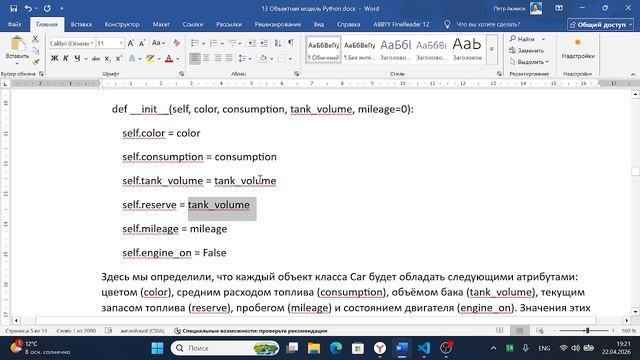This screenshot has height=360, width=640.
Task: Open File Explorer from the taskbar
Action: tap(314, 348)
